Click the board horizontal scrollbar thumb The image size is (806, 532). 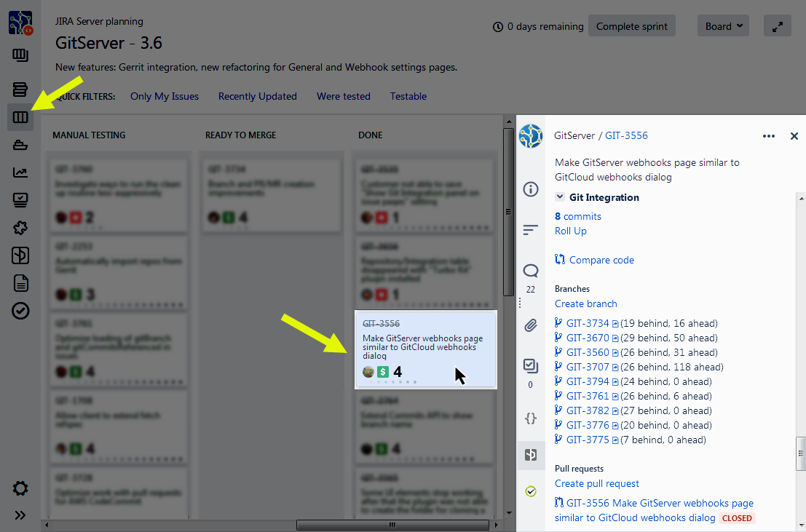point(392,525)
